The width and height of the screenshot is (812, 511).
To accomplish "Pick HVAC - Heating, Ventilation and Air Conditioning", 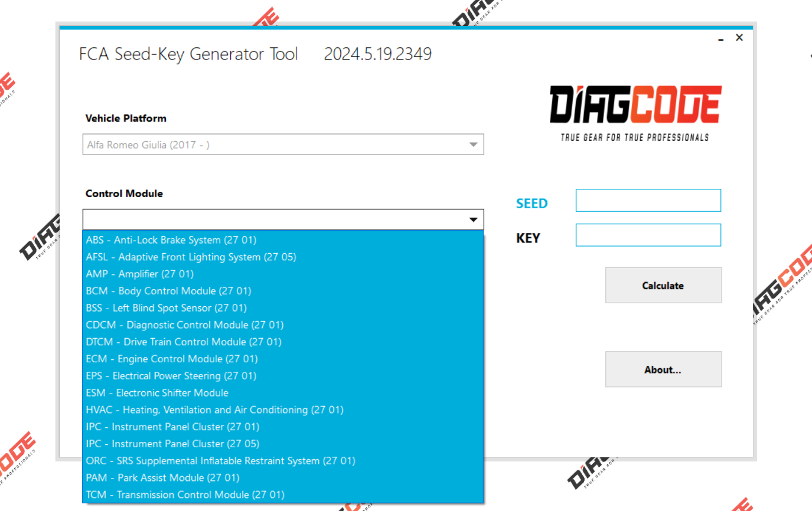I will 283,410.
